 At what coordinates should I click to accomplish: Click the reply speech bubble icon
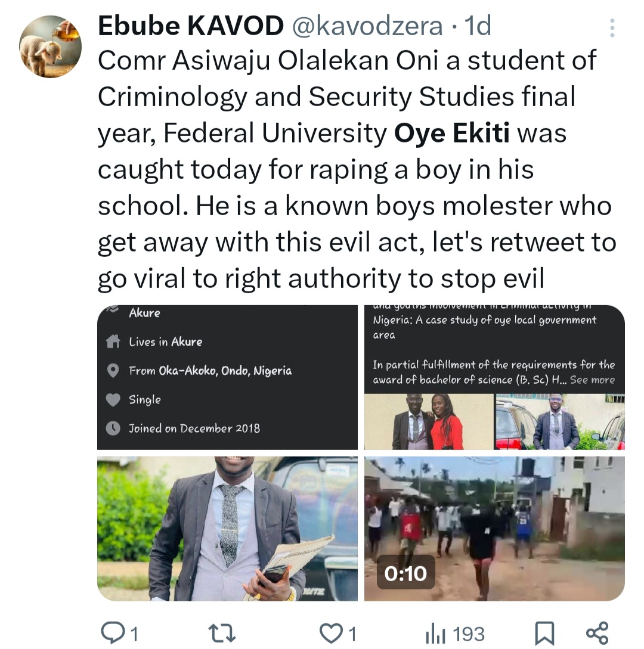[112, 632]
